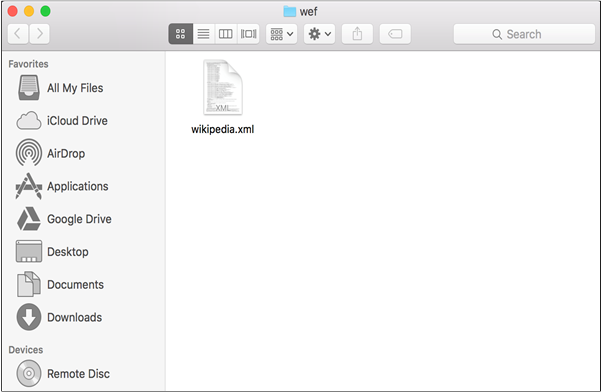Click the Devices section header
The image size is (602, 392).
[26, 350]
